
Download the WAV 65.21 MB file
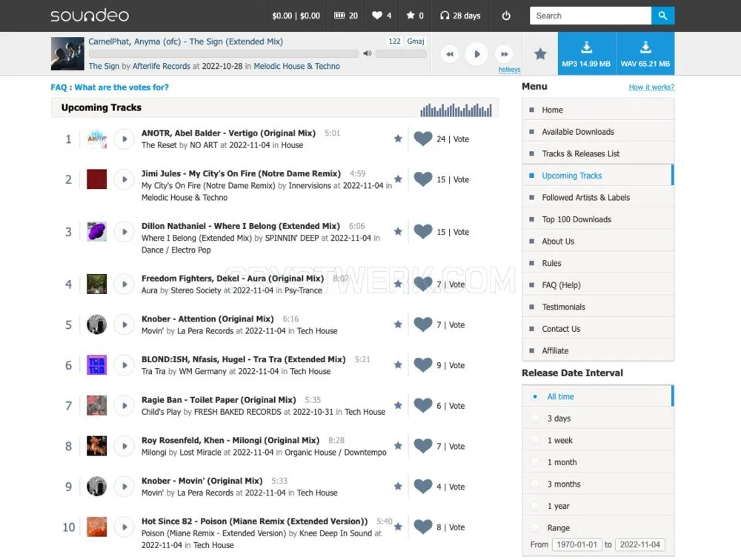645,53
